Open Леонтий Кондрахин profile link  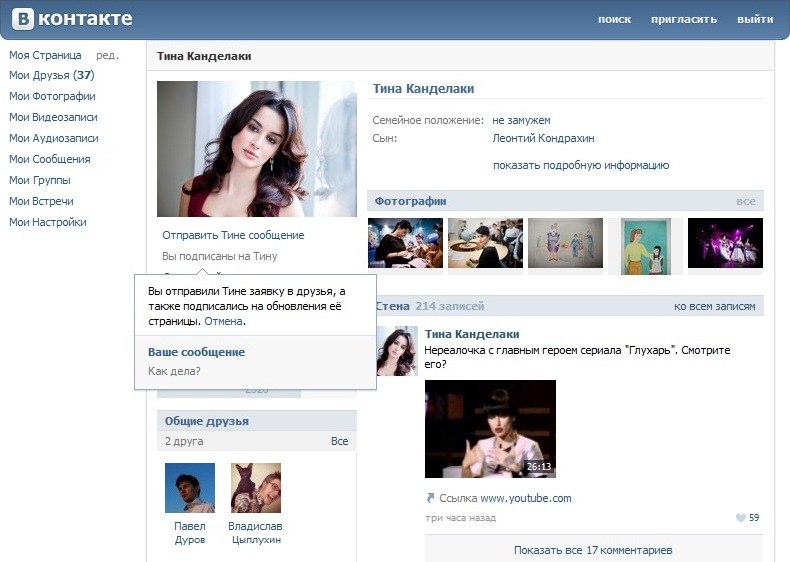tap(543, 139)
